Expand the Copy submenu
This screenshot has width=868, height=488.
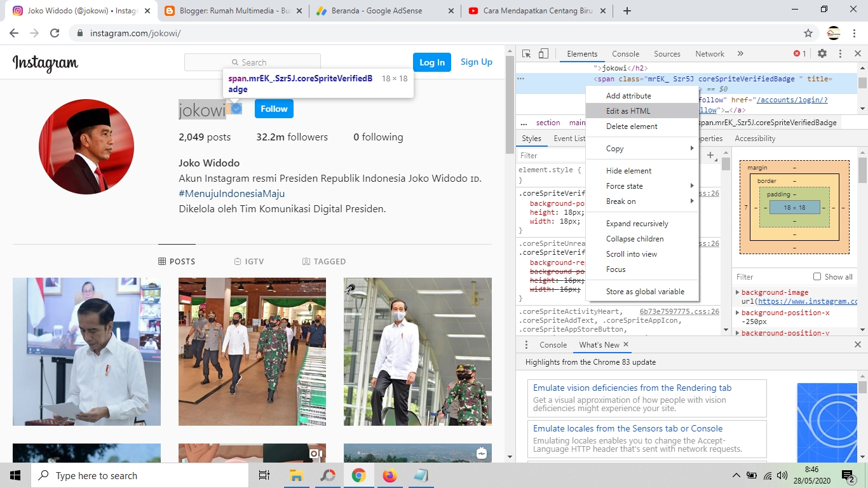[642, 149]
